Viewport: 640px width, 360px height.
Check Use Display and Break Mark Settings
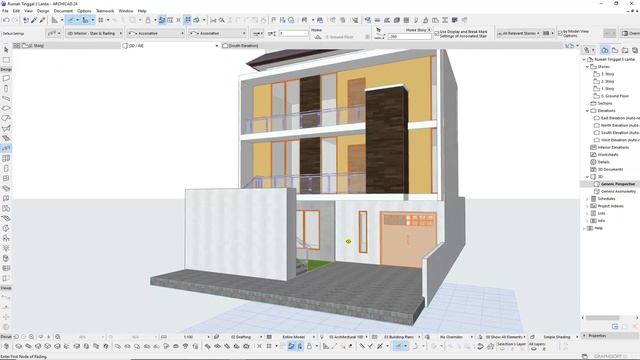tap(437, 33)
